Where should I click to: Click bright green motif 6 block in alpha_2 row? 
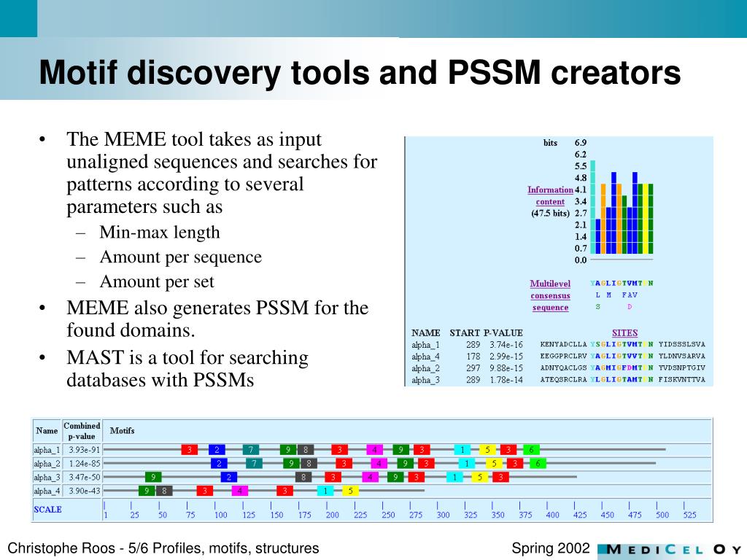[x=538, y=463]
